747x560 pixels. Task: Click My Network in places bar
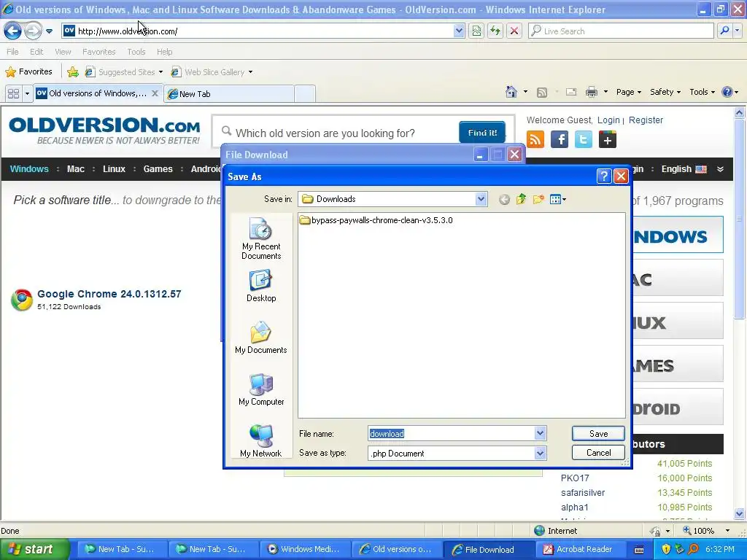click(261, 441)
